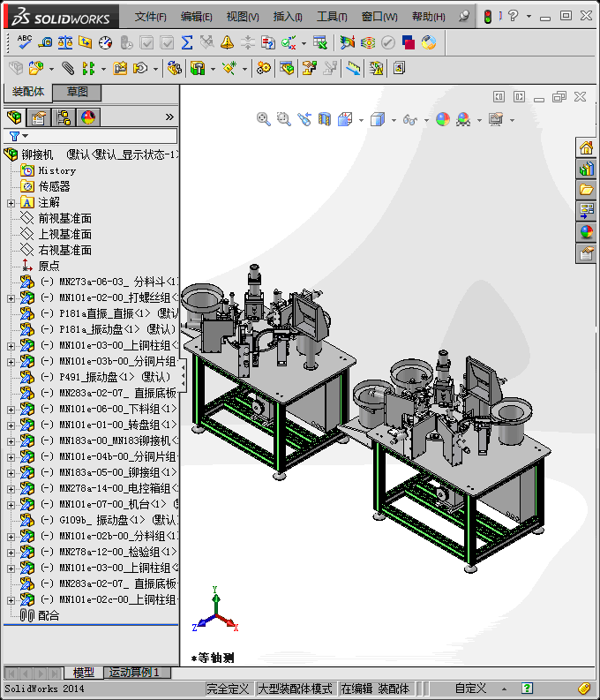Viewport: 600px width, 700px height.
Task: Select the 上视基准面 plane
Action: 64,235
